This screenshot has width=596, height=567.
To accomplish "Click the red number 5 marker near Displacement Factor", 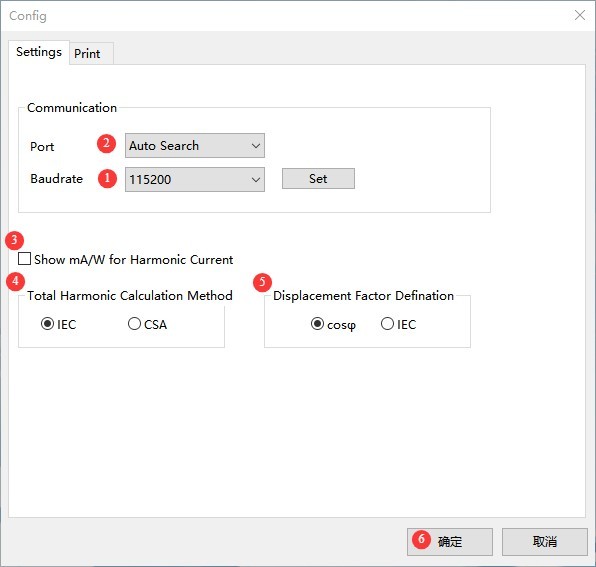I will tap(262, 282).
